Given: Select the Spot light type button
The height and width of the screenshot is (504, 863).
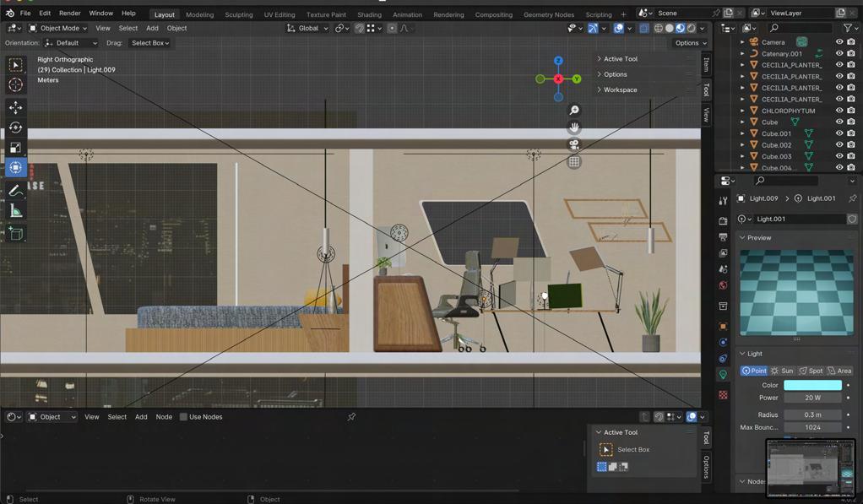Looking at the screenshot, I should tap(811, 371).
